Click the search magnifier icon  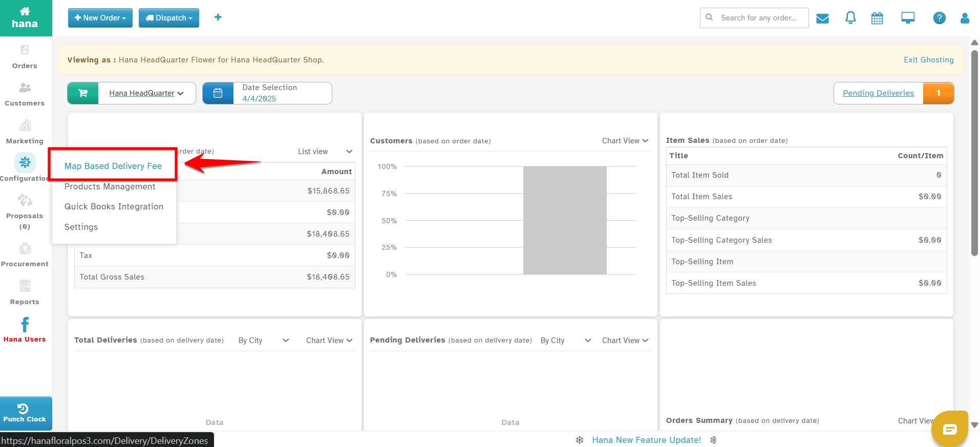click(709, 17)
